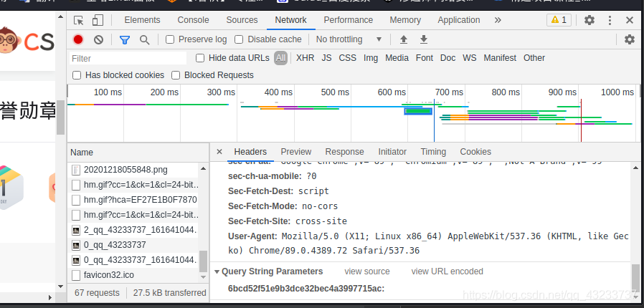Export HAR file with download arrow
644x308 pixels.
pos(424,39)
